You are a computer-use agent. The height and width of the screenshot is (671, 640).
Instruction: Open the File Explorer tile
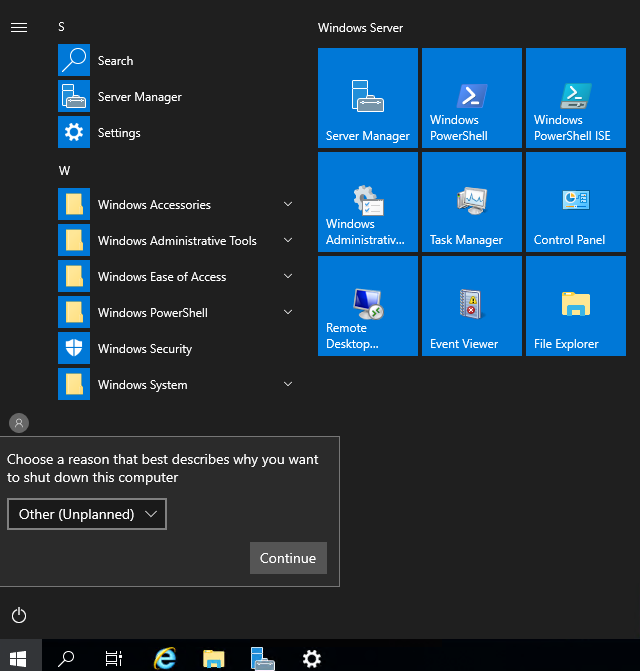pos(576,306)
